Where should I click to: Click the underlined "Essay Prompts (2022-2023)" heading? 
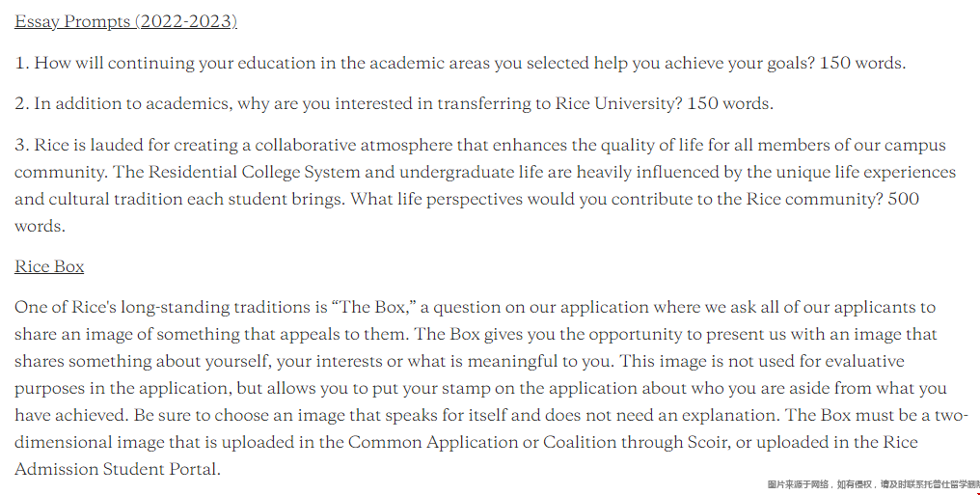point(125,21)
